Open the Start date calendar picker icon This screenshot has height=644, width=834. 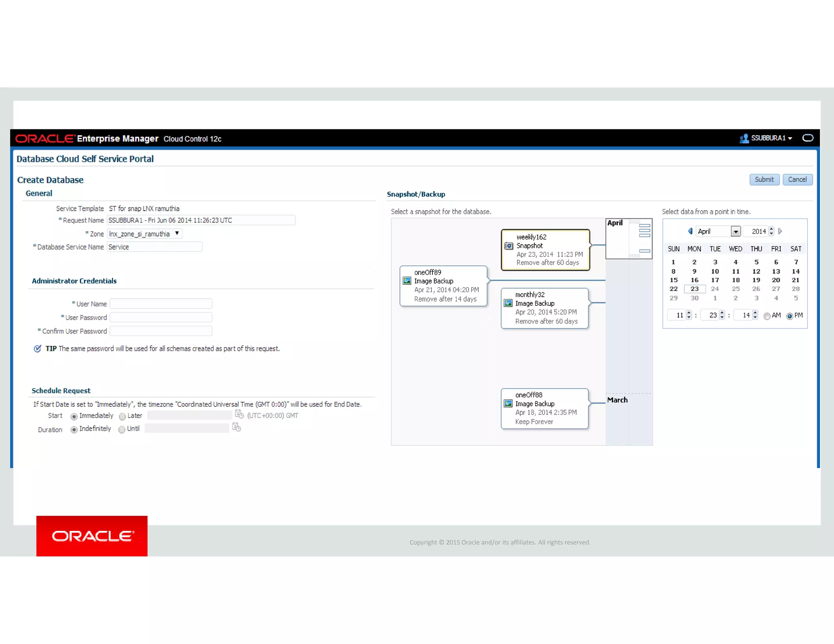pyautogui.click(x=239, y=414)
